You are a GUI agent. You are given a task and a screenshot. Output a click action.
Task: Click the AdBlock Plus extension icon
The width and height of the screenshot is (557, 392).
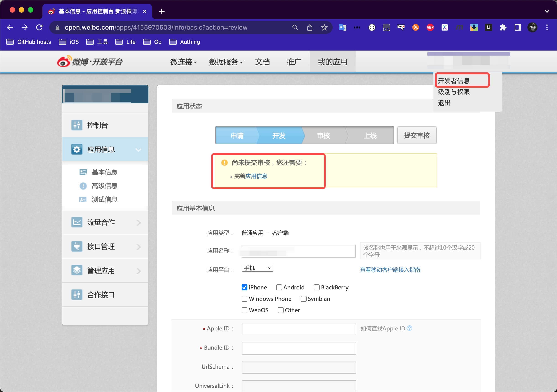click(430, 27)
